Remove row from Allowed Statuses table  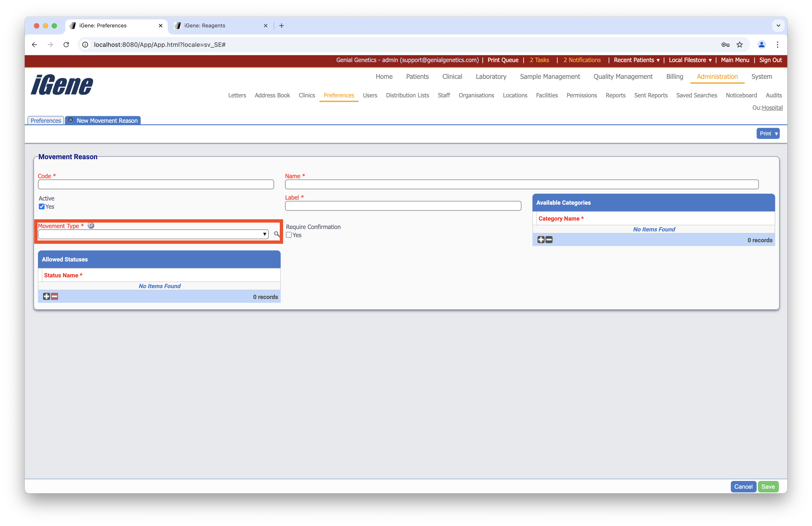coord(55,296)
